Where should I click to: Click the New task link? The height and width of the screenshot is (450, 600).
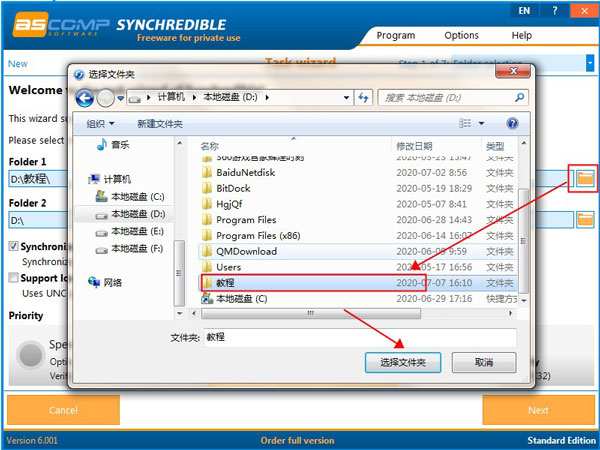coord(18,64)
